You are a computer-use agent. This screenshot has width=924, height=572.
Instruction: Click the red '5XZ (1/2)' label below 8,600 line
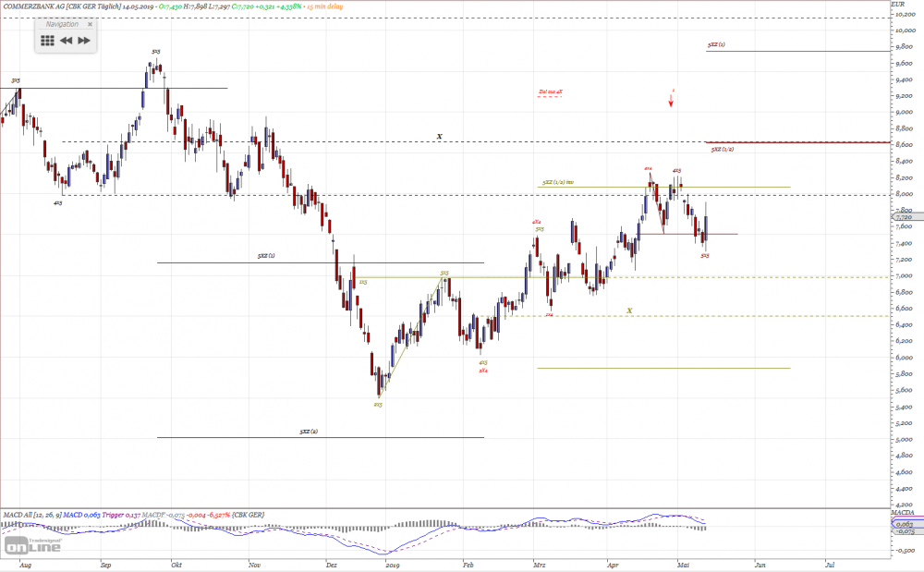pos(722,150)
